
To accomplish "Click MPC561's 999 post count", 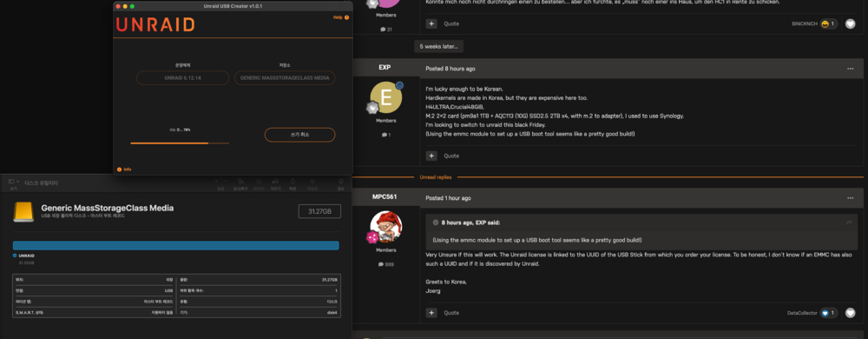I will 386,264.
